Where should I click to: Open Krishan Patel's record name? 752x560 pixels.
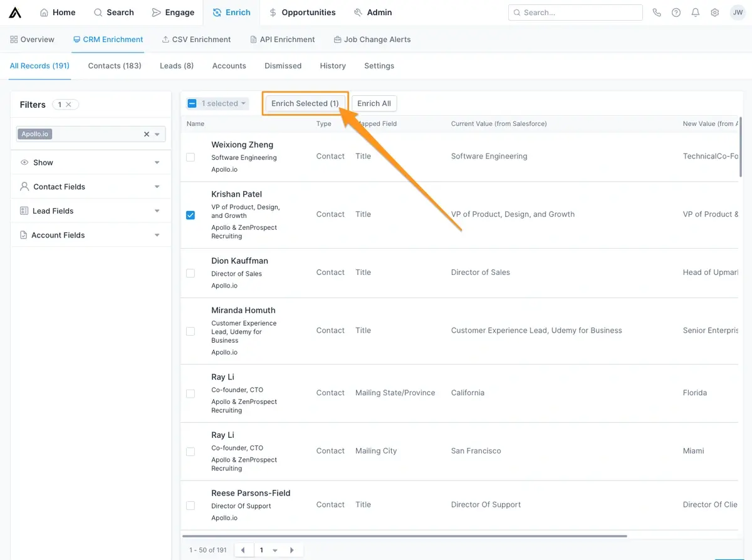tap(236, 194)
